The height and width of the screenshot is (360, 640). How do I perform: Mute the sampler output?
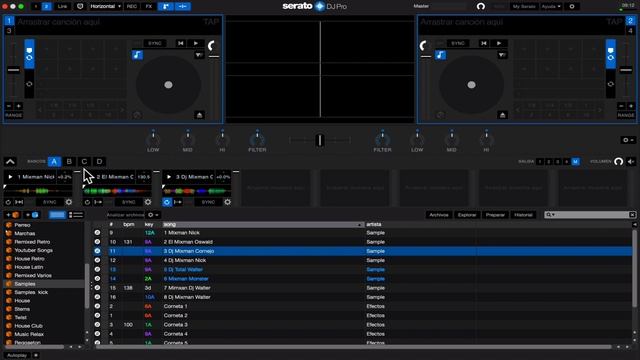coord(631,162)
